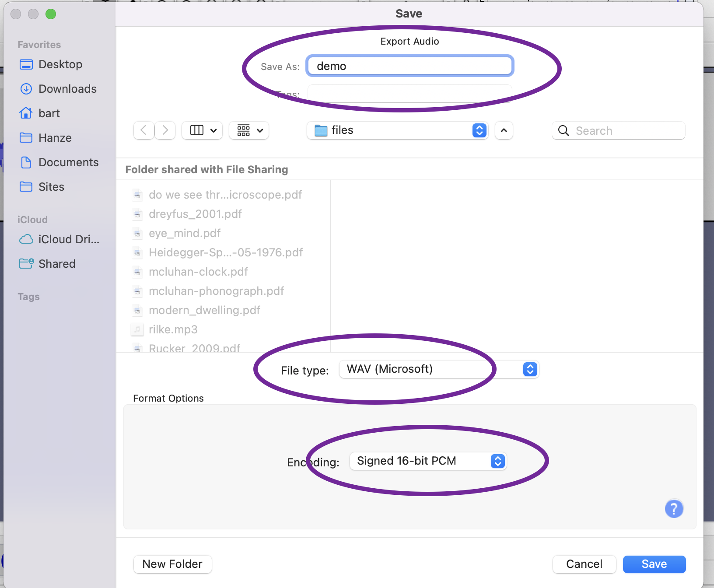Cancel the export dialog
This screenshot has height=588, width=714.
click(x=584, y=564)
